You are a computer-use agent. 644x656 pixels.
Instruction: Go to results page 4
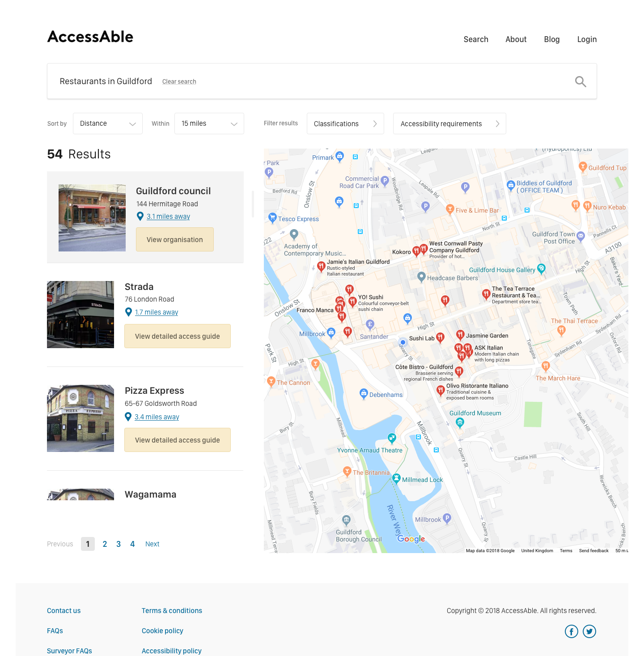(x=132, y=544)
